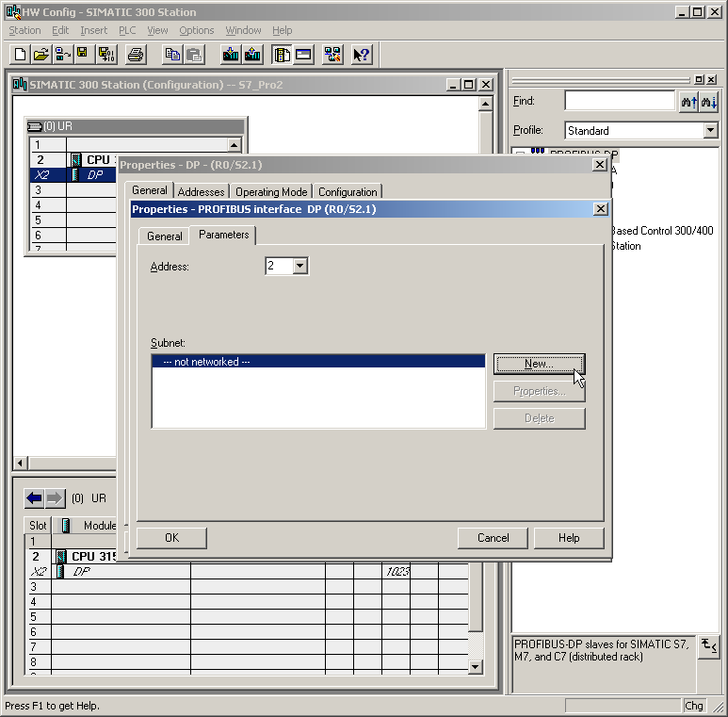Open the Address dropdown arrow
The height and width of the screenshot is (717, 728).
point(300,266)
